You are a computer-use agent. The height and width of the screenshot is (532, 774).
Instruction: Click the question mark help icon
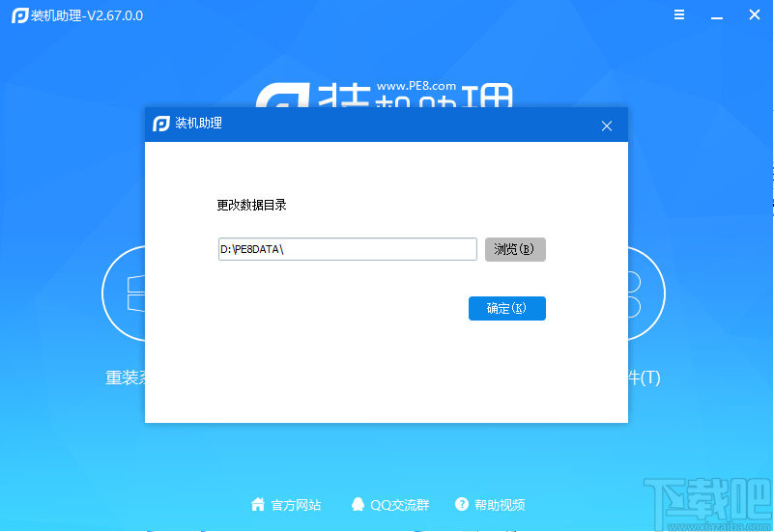click(x=462, y=504)
